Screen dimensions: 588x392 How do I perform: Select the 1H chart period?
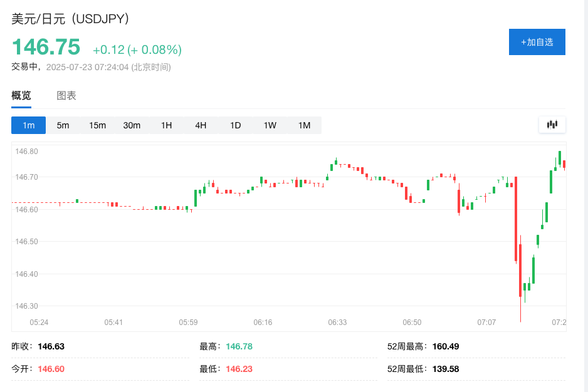click(166, 125)
